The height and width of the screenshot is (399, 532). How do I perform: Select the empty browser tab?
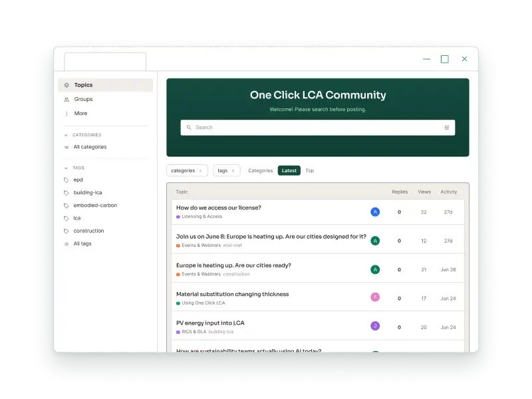[105, 62]
